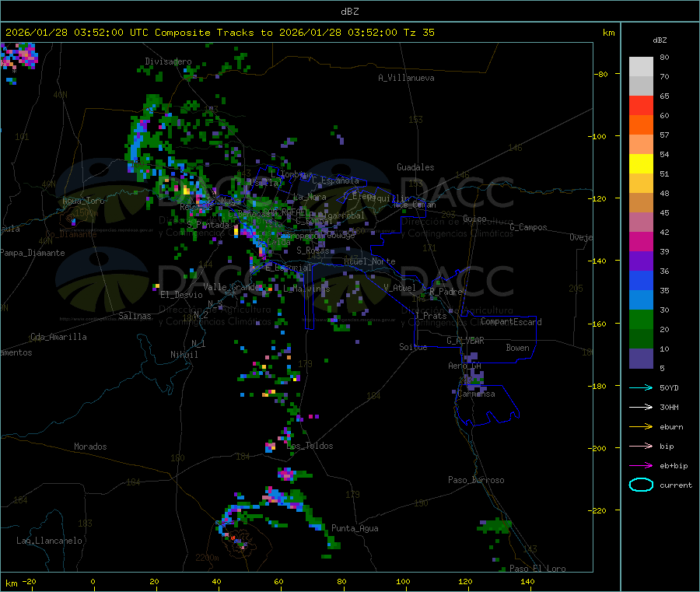This screenshot has height=592, width=700.
Task: Click the 'Guico' map label
Action: (474, 219)
